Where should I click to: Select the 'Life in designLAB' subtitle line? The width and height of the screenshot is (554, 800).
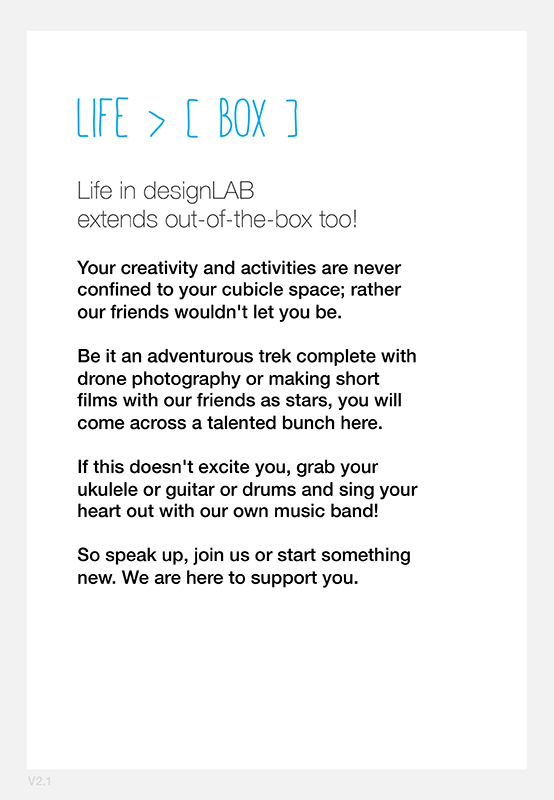[165, 192]
